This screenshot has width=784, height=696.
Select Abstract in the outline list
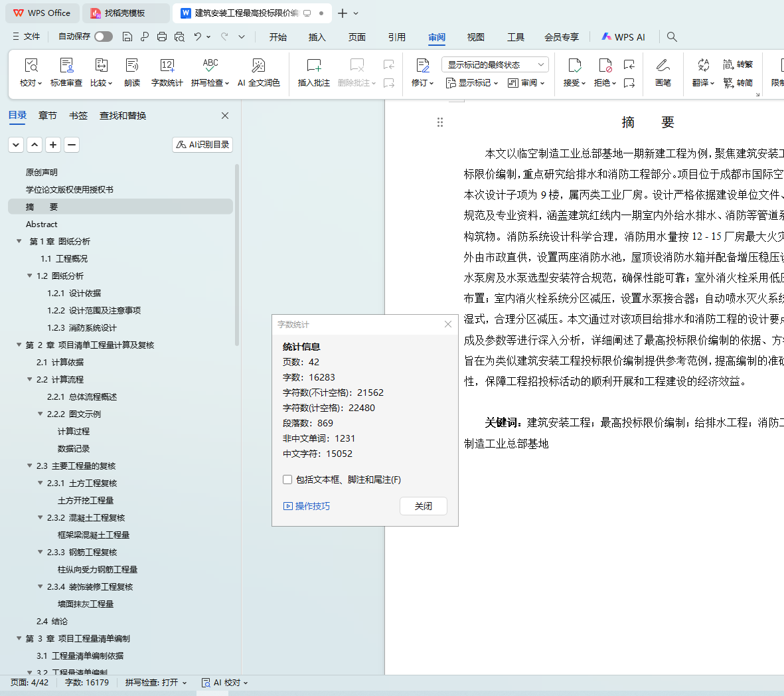[x=42, y=224]
